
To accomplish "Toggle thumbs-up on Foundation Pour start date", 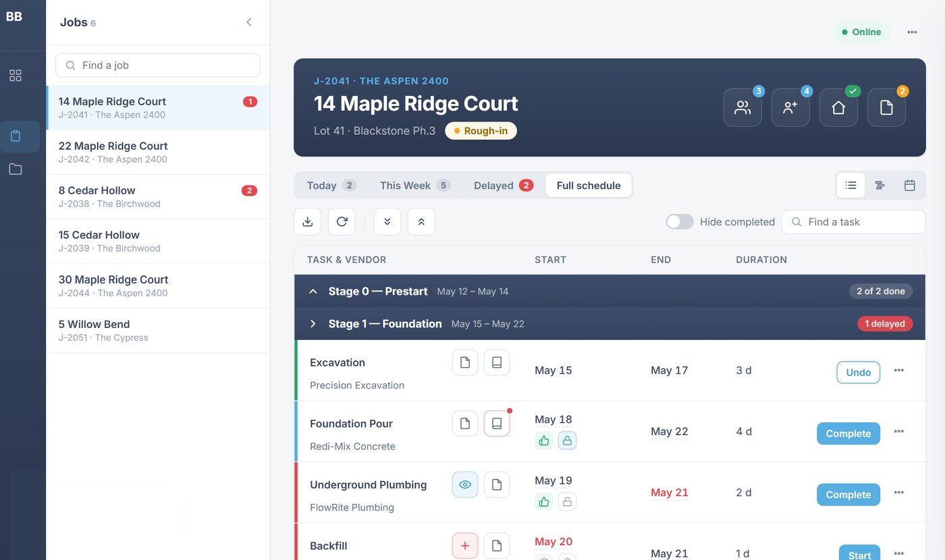I will pos(544,441).
